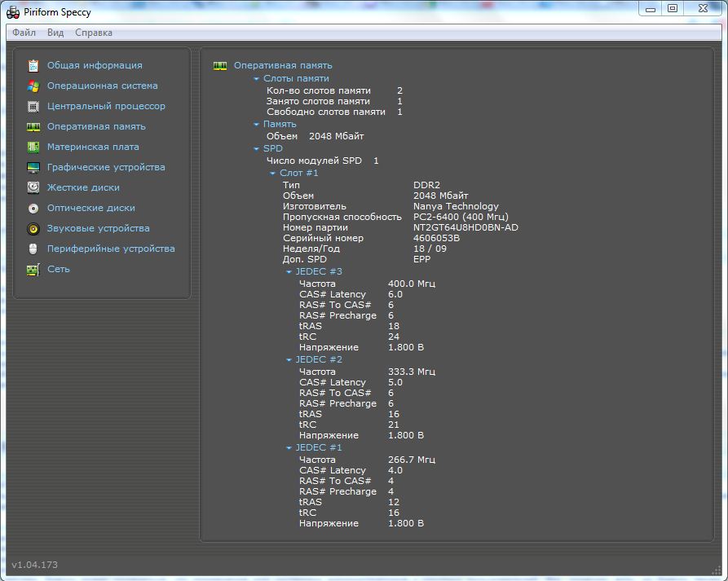Click the Оперативная память heading RAM icon
This screenshot has height=581, width=728.
tap(219, 65)
